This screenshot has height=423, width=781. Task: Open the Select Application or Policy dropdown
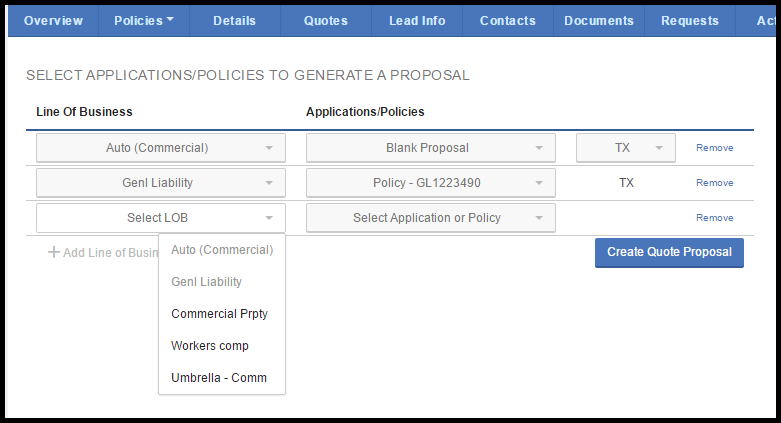431,218
